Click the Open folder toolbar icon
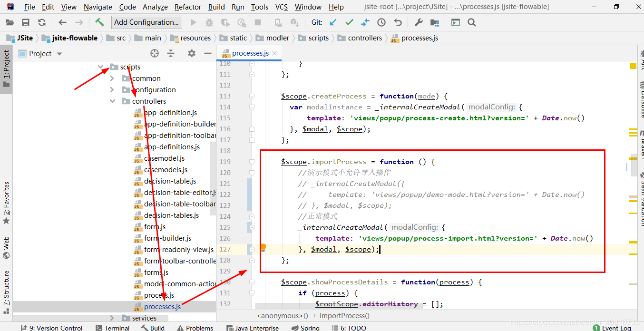Image resolution: width=644 pixels, height=331 pixels. point(10,22)
